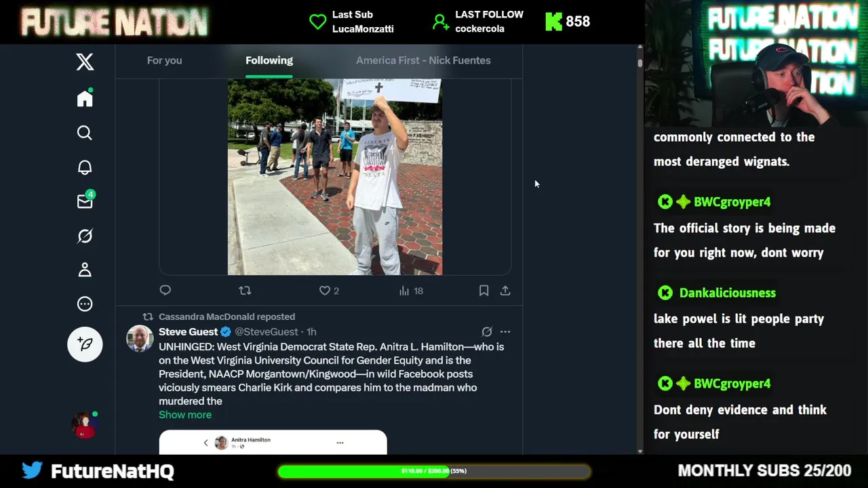868x488 pixels.
Task: Click the compose Post feather button
Action: pos(85,344)
